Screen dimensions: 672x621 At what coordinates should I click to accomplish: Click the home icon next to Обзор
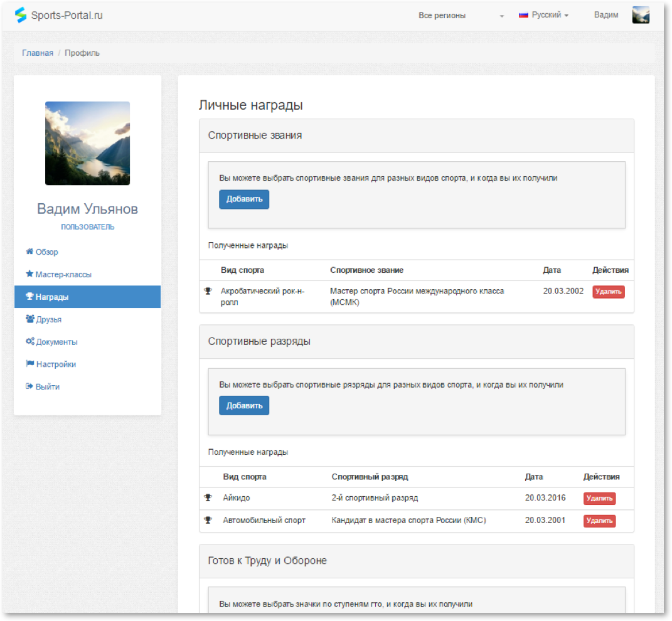[29, 252]
